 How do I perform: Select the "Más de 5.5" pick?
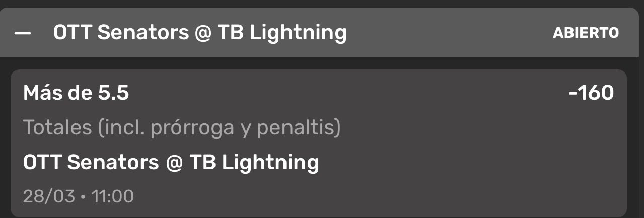click(x=76, y=93)
